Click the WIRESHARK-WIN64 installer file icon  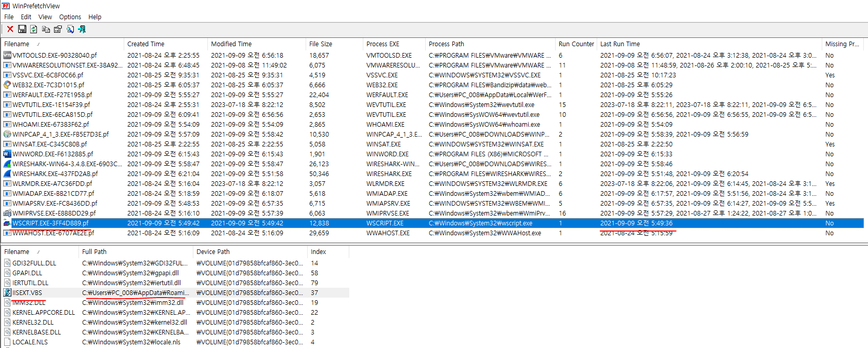point(7,164)
